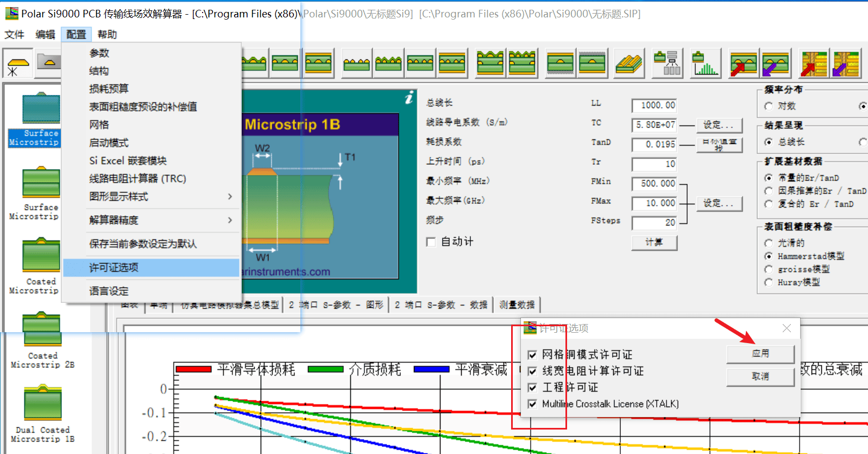Click the table icon with purple arrow

(x=846, y=64)
